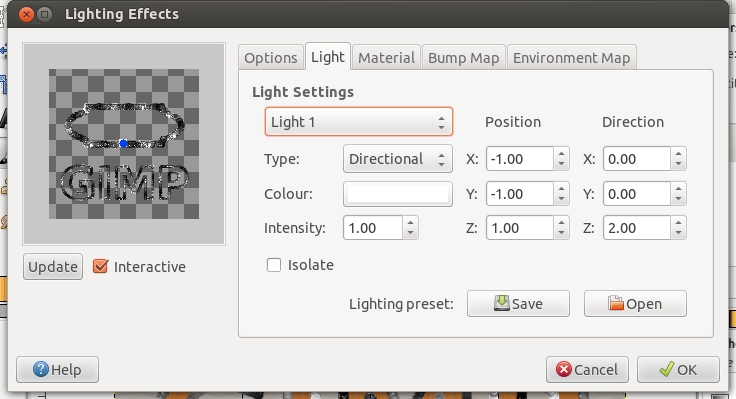The height and width of the screenshot is (399, 736).
Task: Click the Direction Y field
Action: 637,194
